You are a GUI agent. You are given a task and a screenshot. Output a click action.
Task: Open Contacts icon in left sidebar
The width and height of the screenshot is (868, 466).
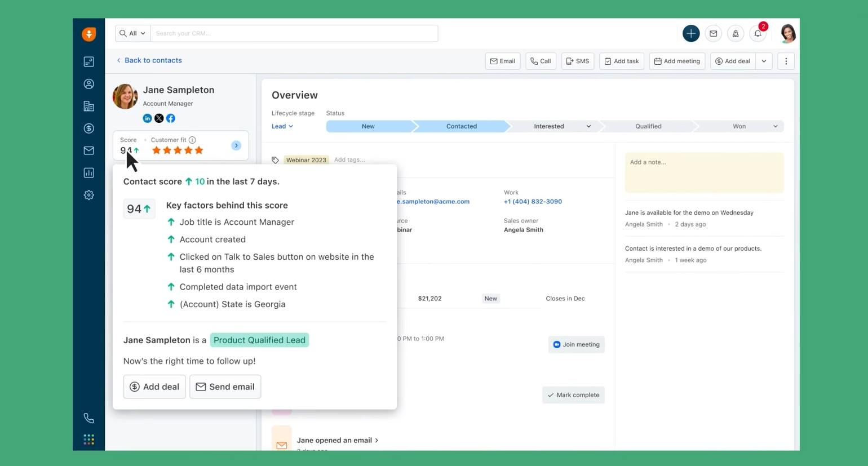tap(88, 84)
